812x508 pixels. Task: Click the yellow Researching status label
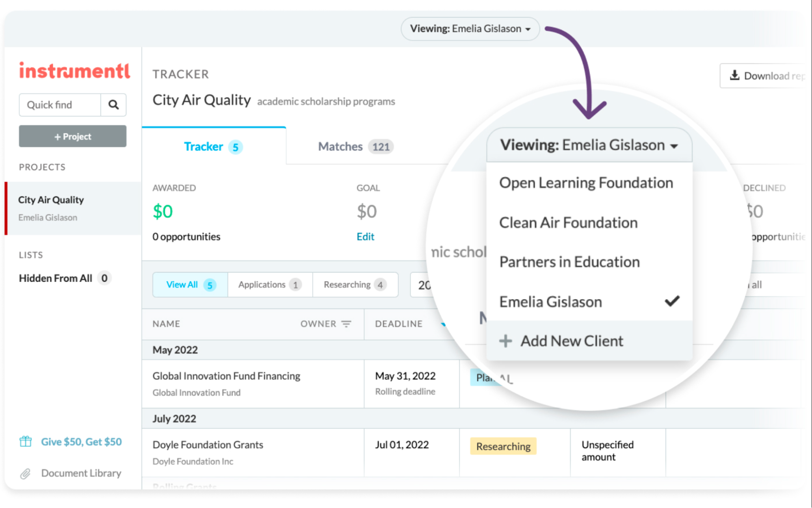tap(503, 446)
